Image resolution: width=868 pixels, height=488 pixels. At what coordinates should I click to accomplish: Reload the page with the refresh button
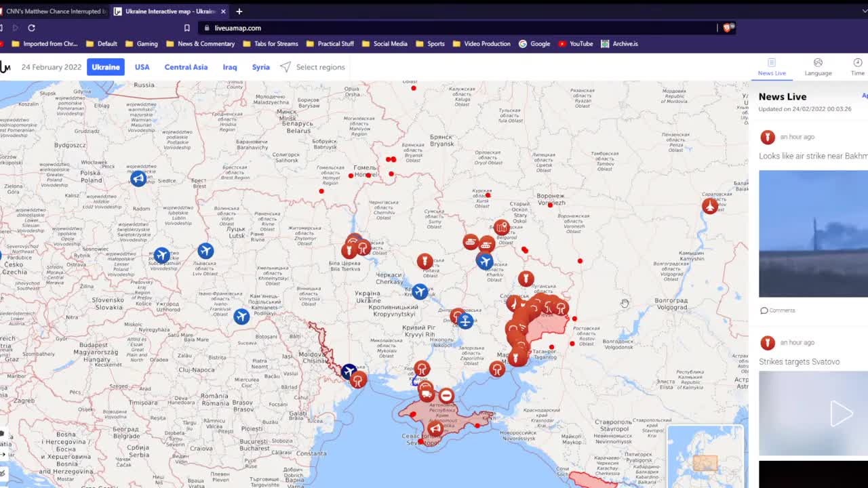pos(31,28)
